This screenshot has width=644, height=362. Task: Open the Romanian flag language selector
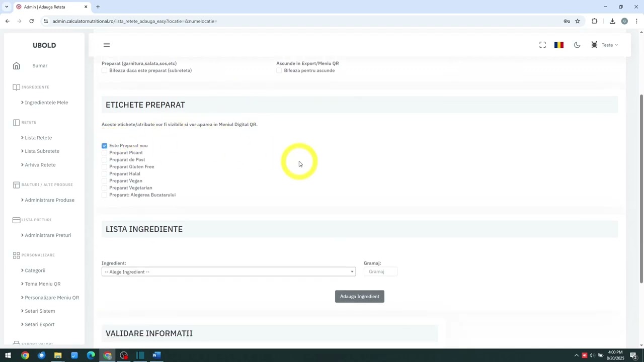[559, 45]
